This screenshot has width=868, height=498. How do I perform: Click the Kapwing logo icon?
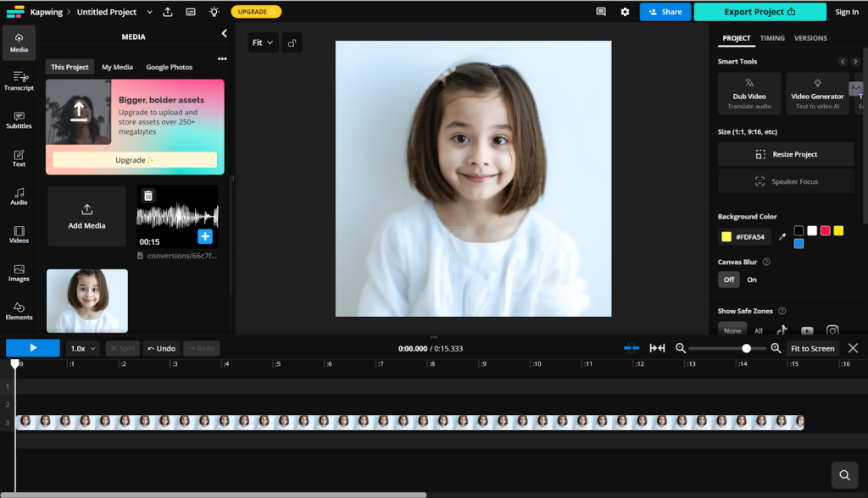coord(15,12)
